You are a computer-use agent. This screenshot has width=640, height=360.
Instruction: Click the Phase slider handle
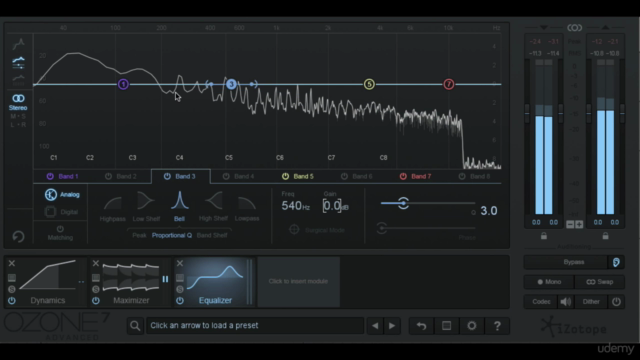[382, 228]
